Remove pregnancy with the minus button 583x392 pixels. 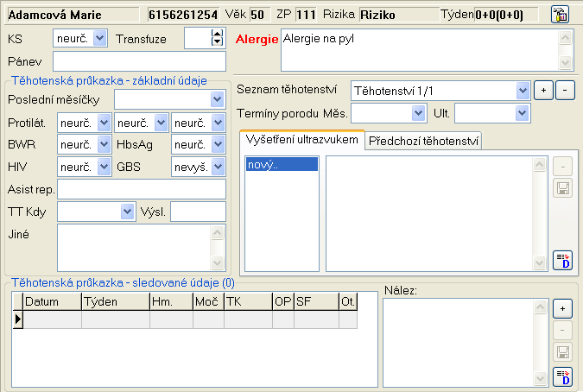pos(564,90)
